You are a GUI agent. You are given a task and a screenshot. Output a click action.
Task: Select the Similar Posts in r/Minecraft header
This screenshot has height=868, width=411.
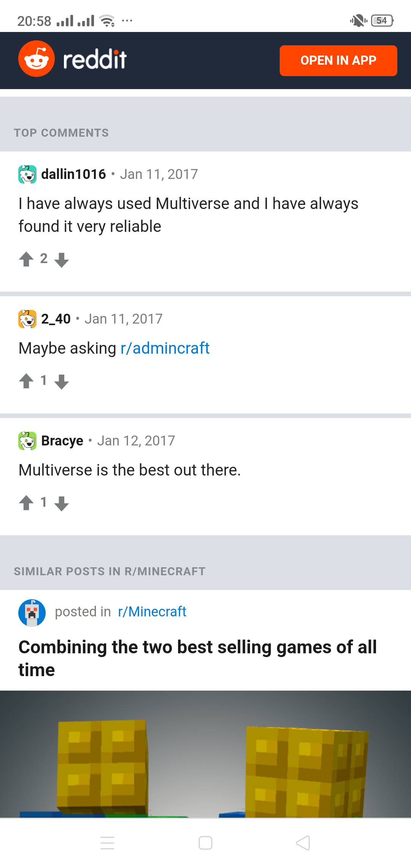[x=110, y=571]
